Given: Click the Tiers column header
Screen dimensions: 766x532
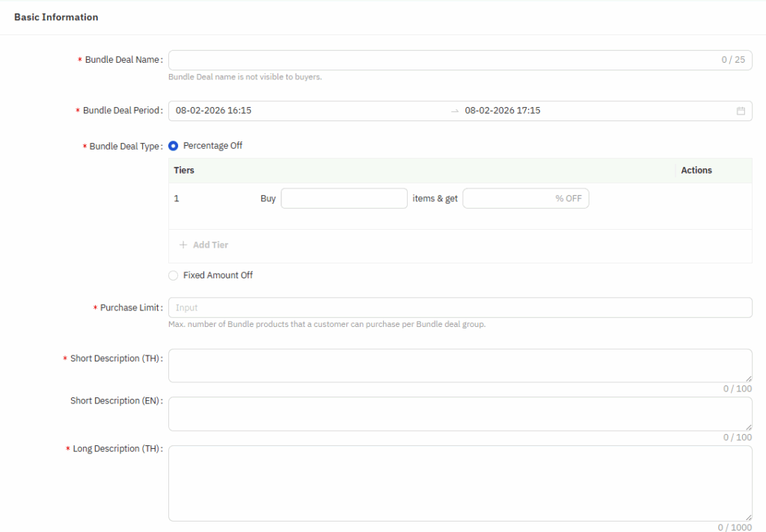Looking at the screenshot, I should (184, 171).
